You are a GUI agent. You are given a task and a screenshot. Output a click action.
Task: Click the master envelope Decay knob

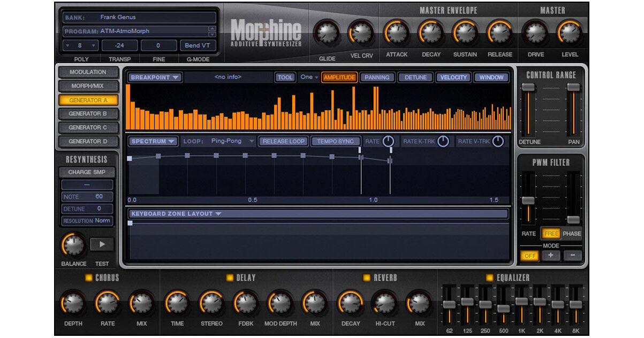[431, 33]
